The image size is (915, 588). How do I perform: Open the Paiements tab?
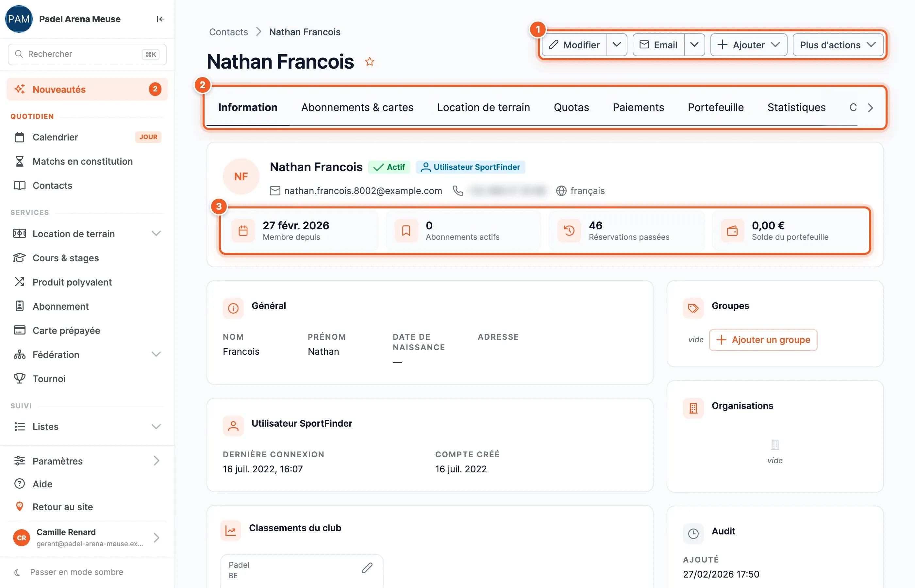(638, 107)
